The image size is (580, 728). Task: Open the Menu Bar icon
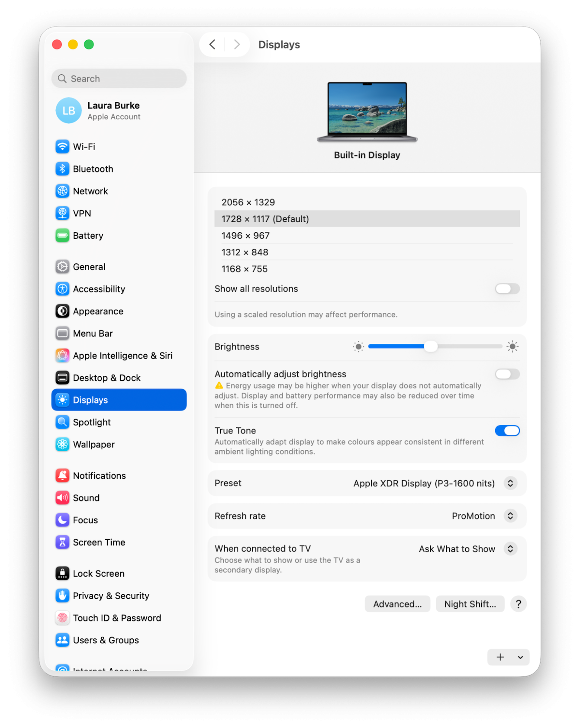coord(62,334)
